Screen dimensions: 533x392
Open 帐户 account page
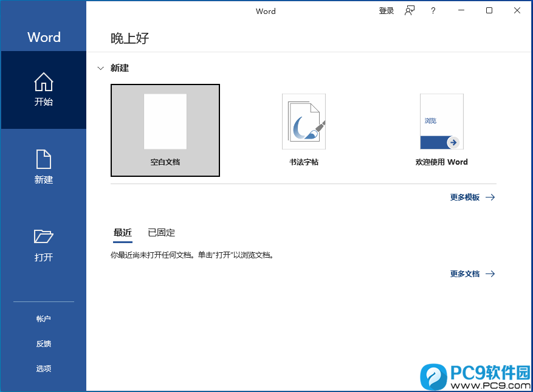point(44,318)
